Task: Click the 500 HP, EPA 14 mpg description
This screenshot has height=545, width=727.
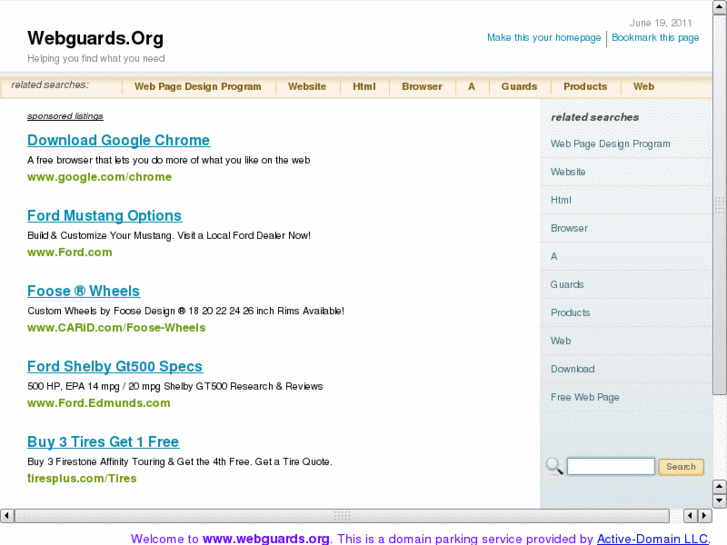Action: coord(175,386)
